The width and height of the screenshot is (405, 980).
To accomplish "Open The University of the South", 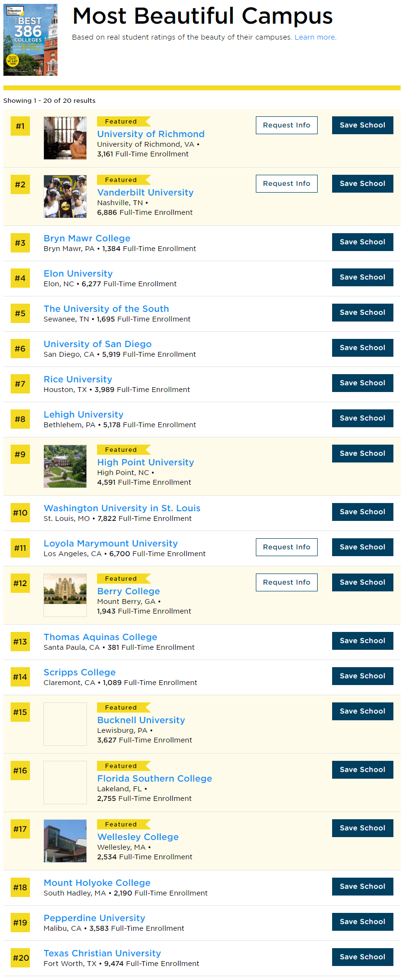I will point(106,309).
